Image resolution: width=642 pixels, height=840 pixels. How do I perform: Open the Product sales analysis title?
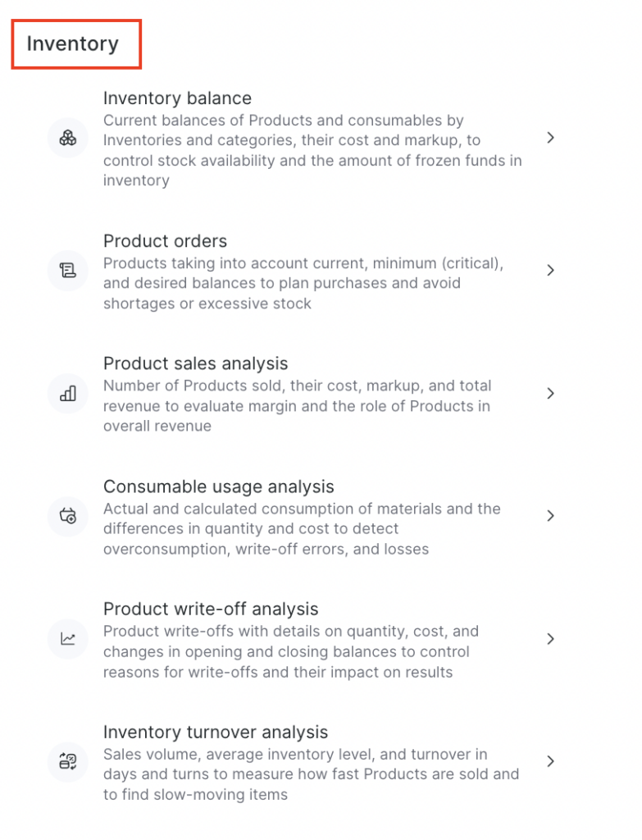coord(196,363)
